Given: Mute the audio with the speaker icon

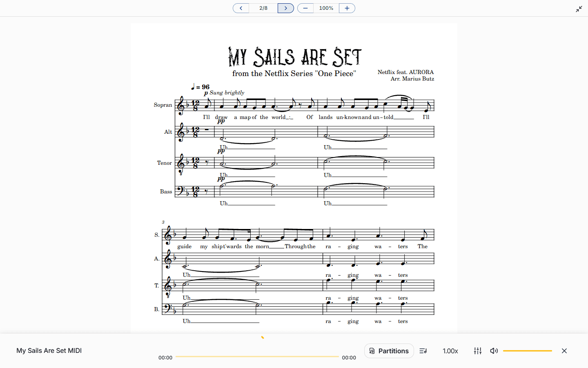Looking at the screenshot, I should tap(494, 351).
